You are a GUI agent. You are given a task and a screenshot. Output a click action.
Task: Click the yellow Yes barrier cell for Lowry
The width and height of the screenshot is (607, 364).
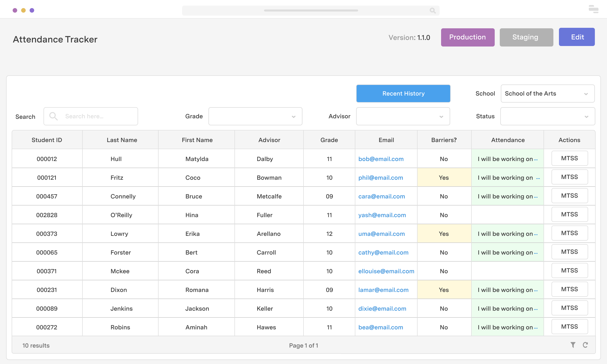(444, 234)
